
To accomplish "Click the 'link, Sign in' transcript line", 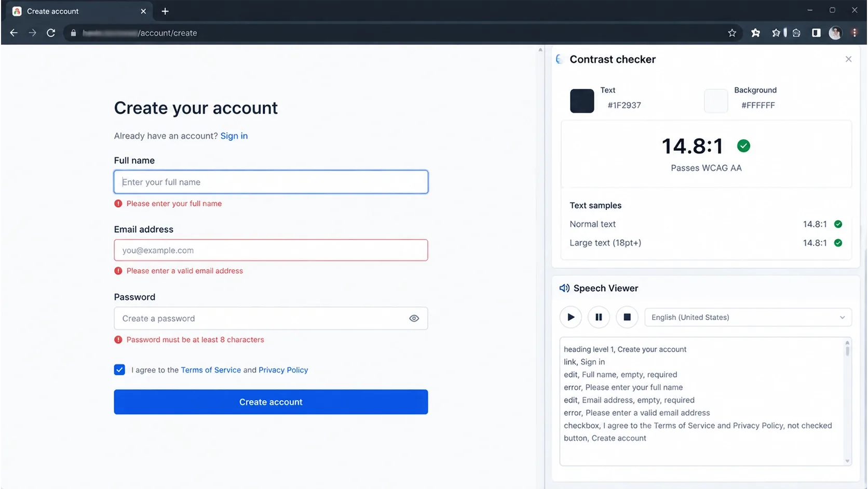I will tap(584, 362).
